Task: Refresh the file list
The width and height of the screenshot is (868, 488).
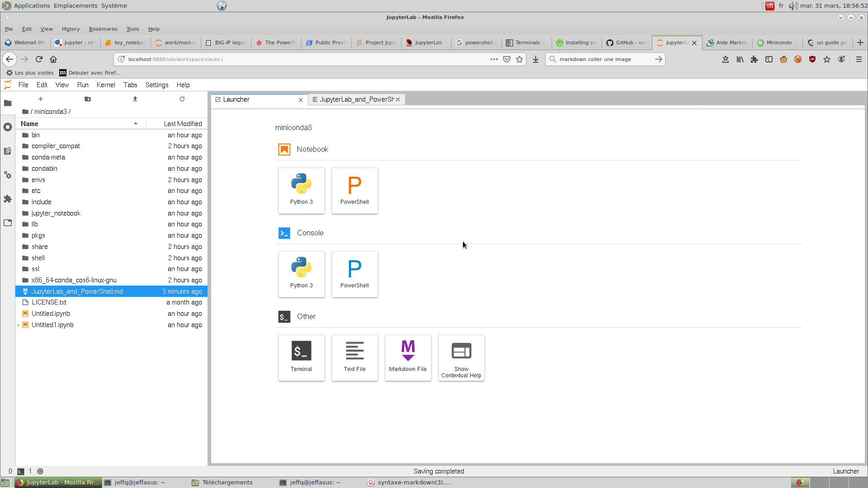Action: pyautogui.click(x=182, y=99)
